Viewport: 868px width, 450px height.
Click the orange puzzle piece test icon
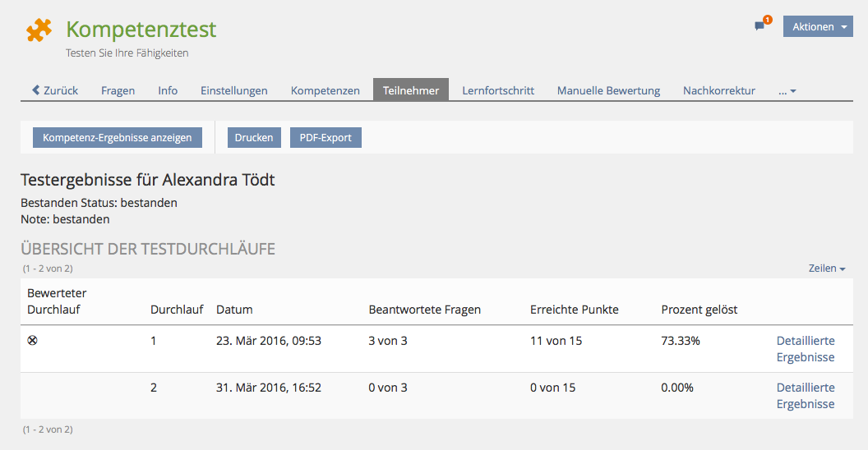coord(39,30)
